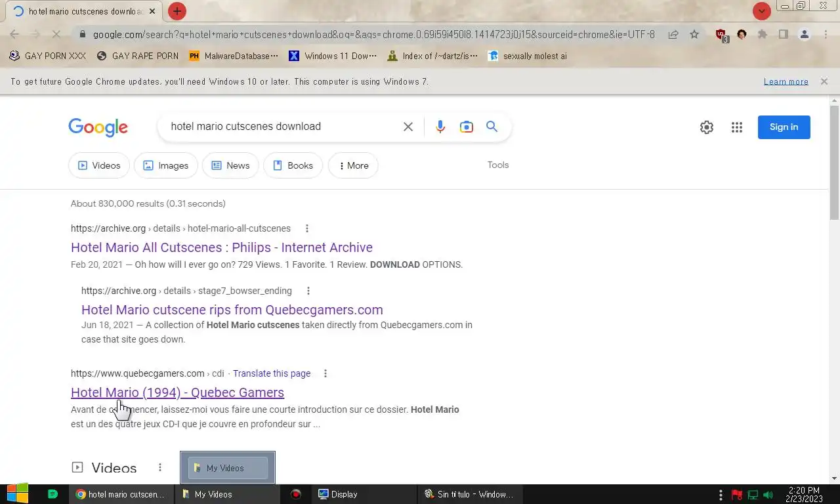Open options for hotel-mario-all-cutscenes result
The width and height of the screenshot is (840, 504).
tap(306, 228)
